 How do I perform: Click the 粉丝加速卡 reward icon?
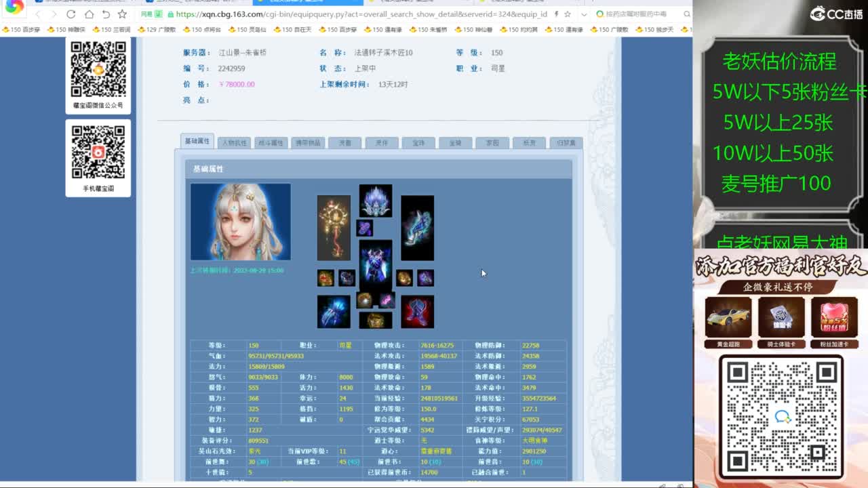click(x=834, y=317)
